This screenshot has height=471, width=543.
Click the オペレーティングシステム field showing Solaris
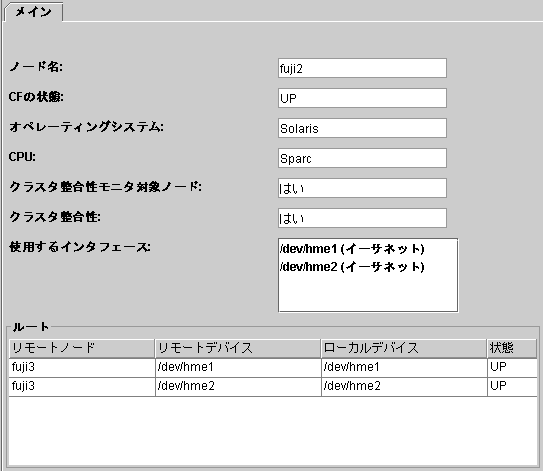pyautogui.click(x=362, y=128)
